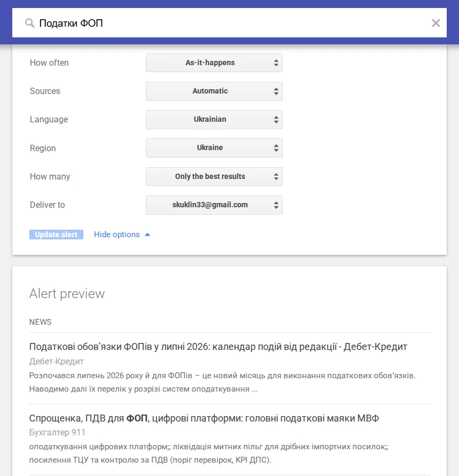Click the Бухгалтер 911 source name
The image size is (459, 476).
click(x=57, y=432)
